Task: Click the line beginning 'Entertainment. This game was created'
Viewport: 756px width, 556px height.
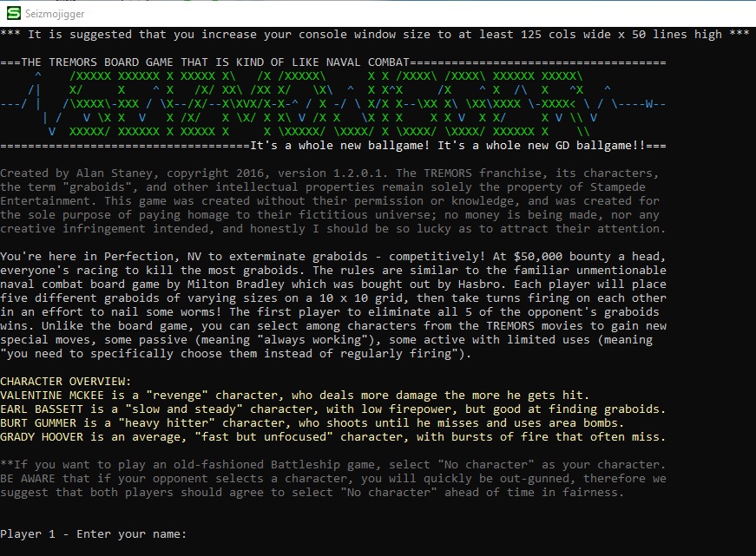Action: coord(329,201)
